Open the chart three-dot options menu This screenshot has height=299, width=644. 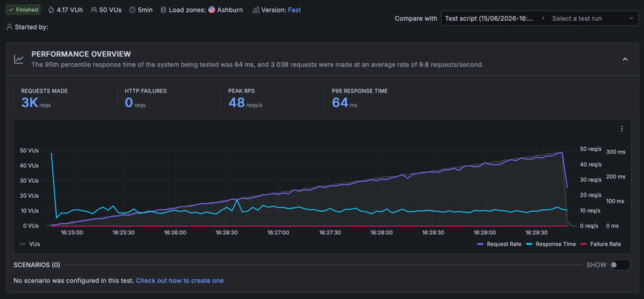click(x=622, y=129)
